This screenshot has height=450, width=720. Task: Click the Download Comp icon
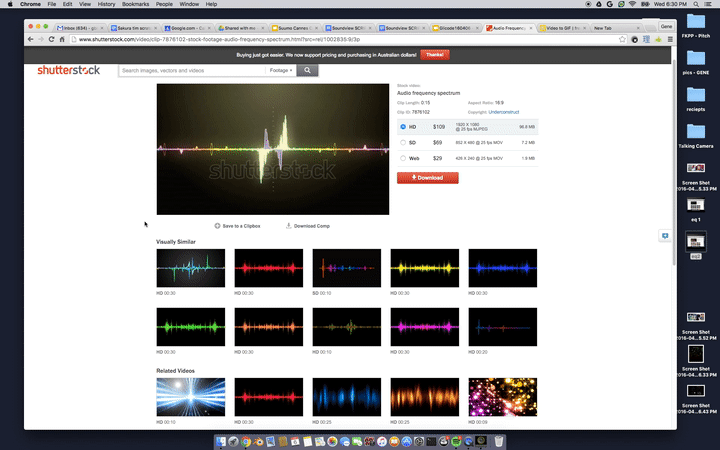[x=289, y=226]
